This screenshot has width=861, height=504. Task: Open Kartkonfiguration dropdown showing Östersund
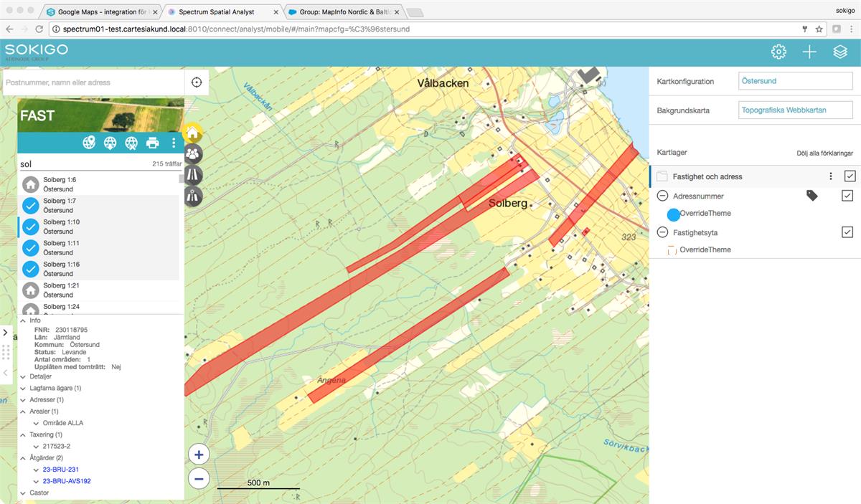796,81
